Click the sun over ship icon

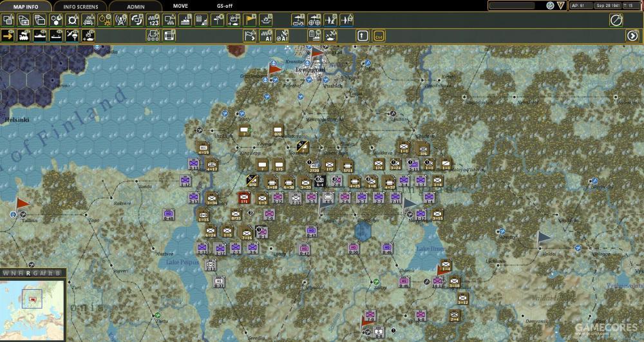click(x=266, y=20)
